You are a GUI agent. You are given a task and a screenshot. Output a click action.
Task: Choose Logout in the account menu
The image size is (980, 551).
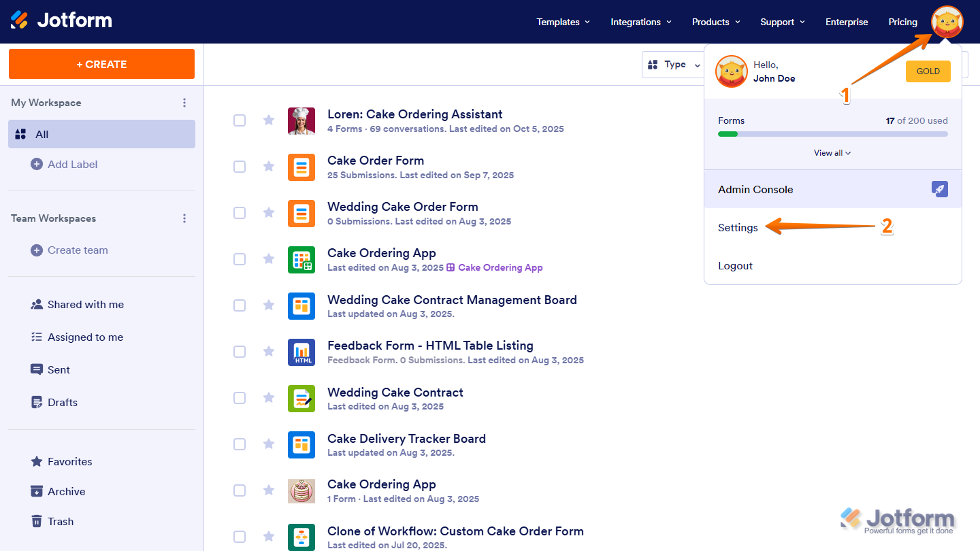coord(735,266)
